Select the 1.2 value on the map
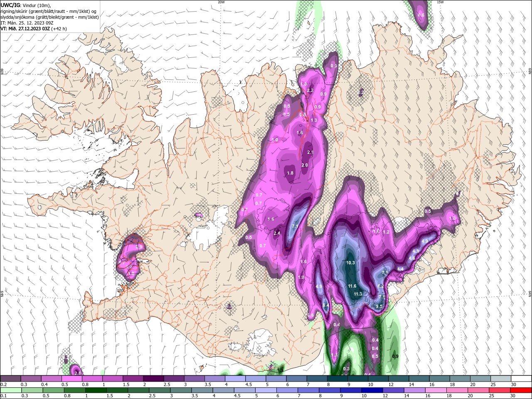The width and height of the screenshot is (532, 399). tap(386, 232)
